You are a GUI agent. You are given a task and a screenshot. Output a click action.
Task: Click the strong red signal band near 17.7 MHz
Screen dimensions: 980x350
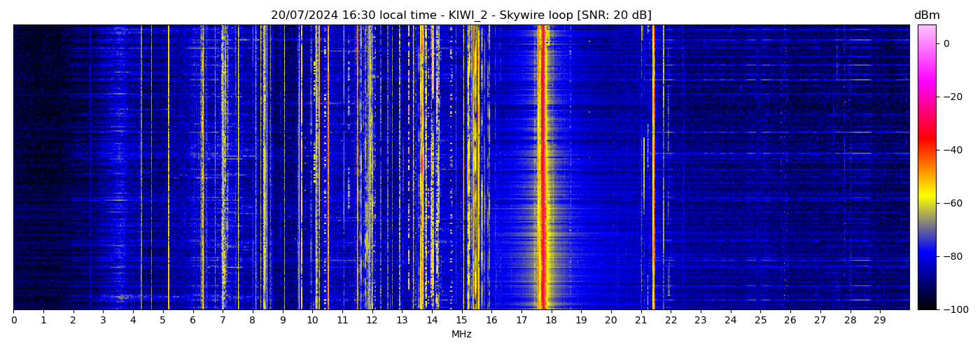542,168
